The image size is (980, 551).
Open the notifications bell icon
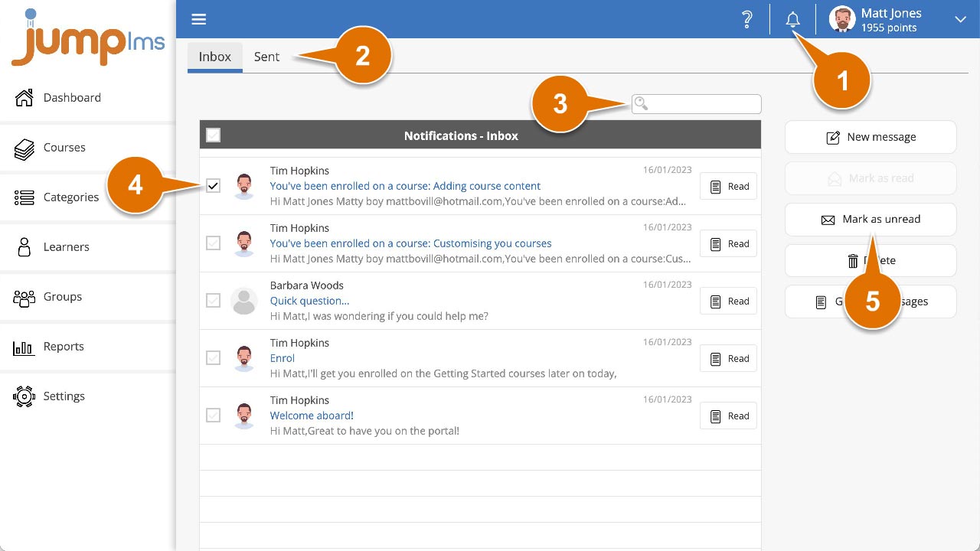(793, 20)
